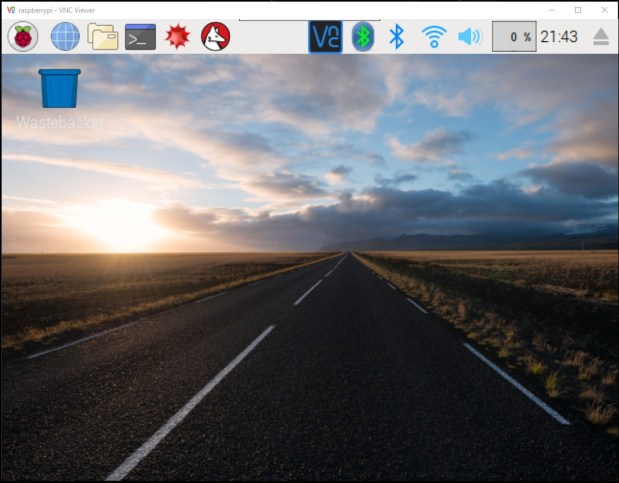Open the blue Bluetooth devices menu
Image resolution: width=619 pixels, height=483 pixels.
[x=397, y=37]
